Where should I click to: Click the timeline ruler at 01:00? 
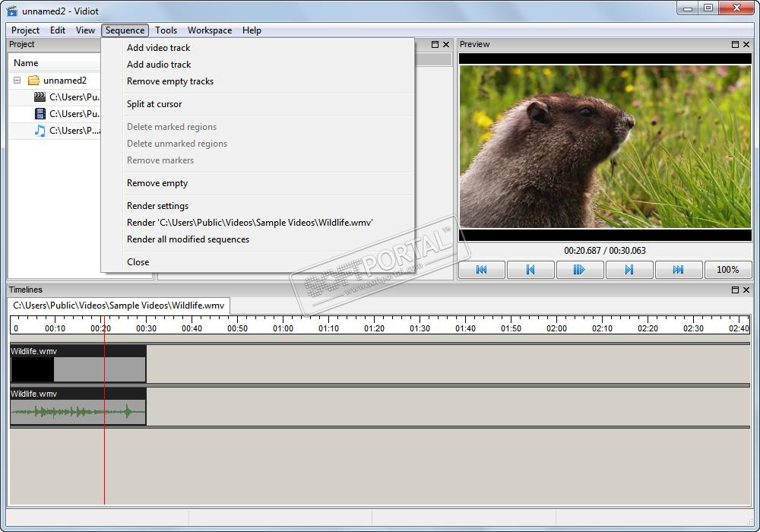pos(283,327)
